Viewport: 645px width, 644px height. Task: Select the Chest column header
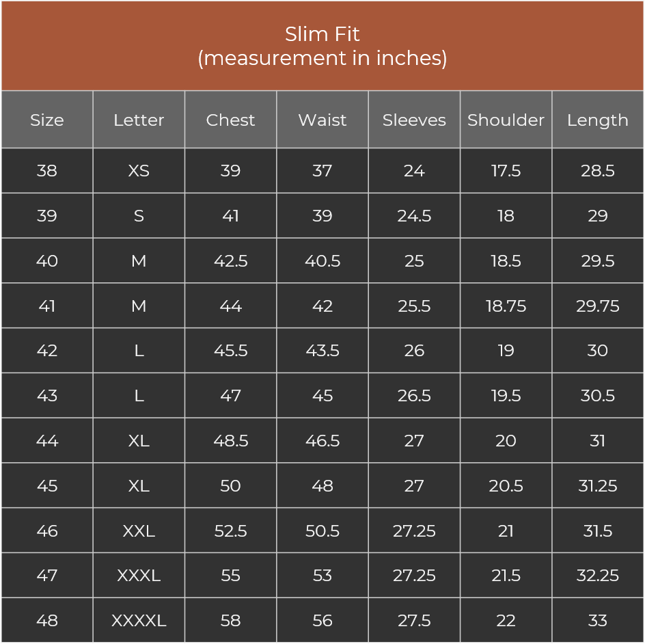tap(230, 120)
